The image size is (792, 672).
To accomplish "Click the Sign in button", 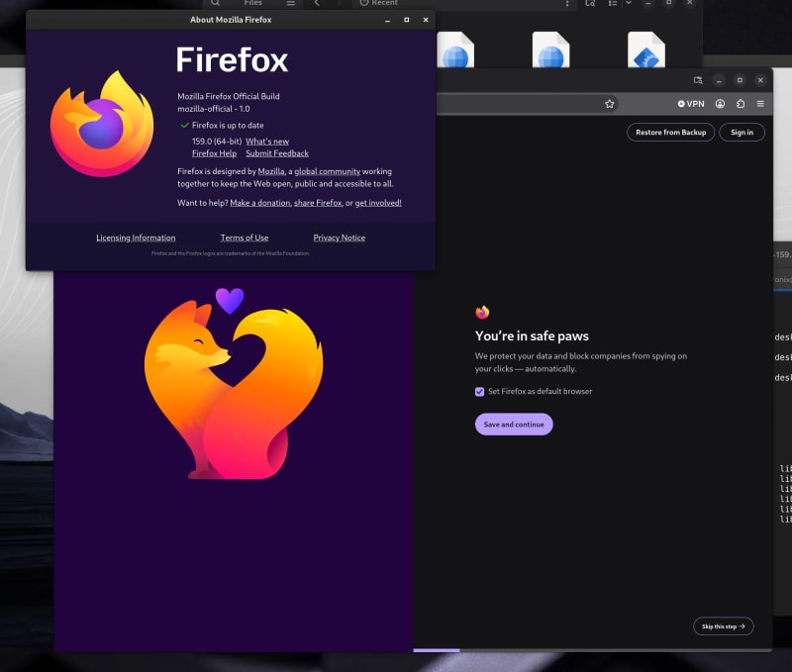I will click(x=742, y=133).
